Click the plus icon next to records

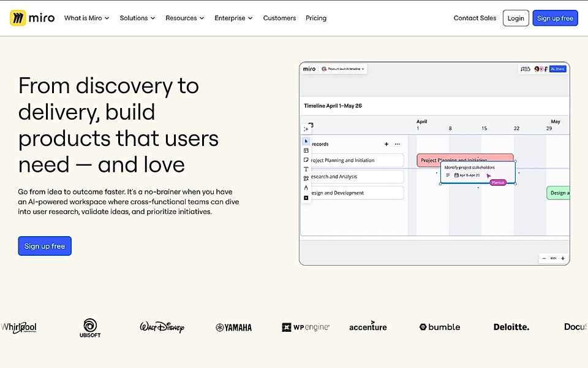point(386,144)
